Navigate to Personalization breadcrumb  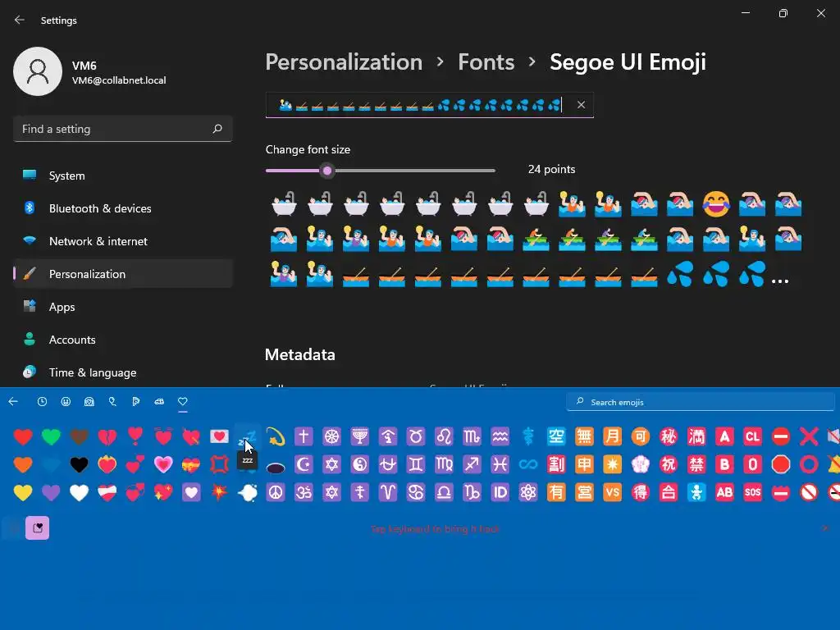pos(344,62)
